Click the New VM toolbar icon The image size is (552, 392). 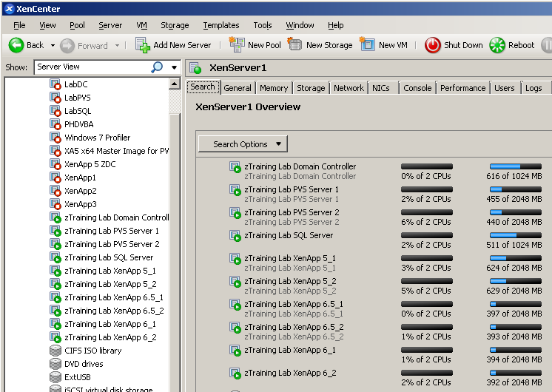pyautogui.click(x=368, y=45)
